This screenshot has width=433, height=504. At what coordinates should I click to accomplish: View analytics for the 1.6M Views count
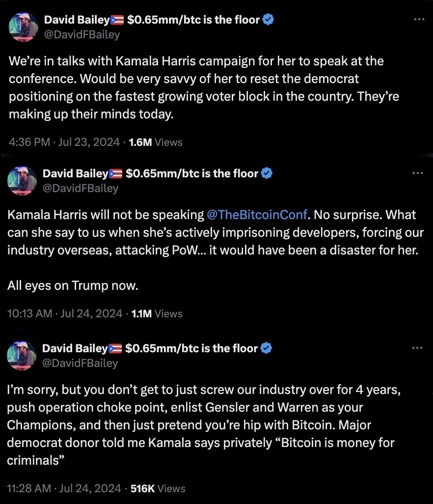pos(155,142)
